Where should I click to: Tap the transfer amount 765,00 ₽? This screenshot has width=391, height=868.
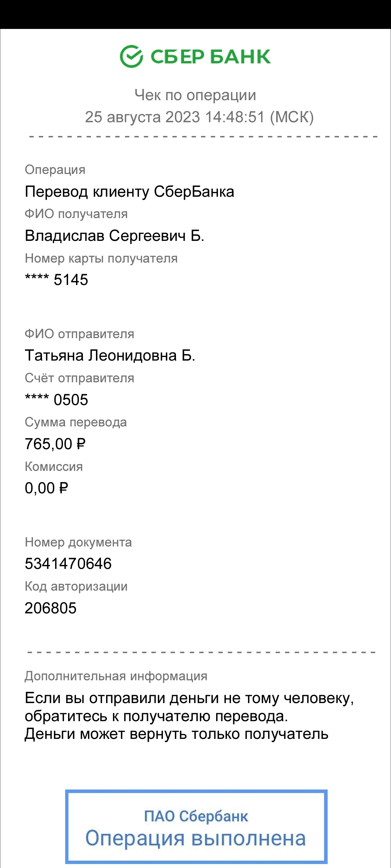click(55, 444)
